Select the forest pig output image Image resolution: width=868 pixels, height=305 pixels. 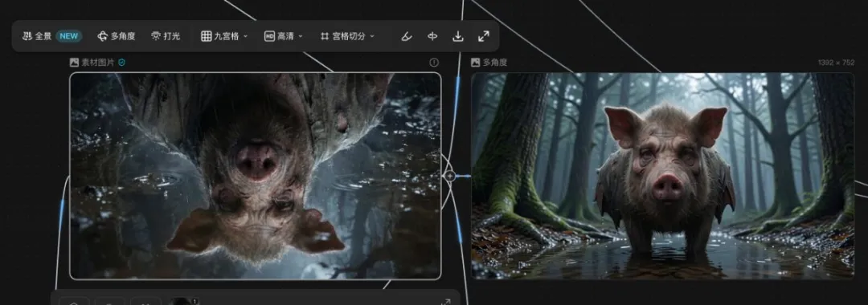(x=662, y=176)
